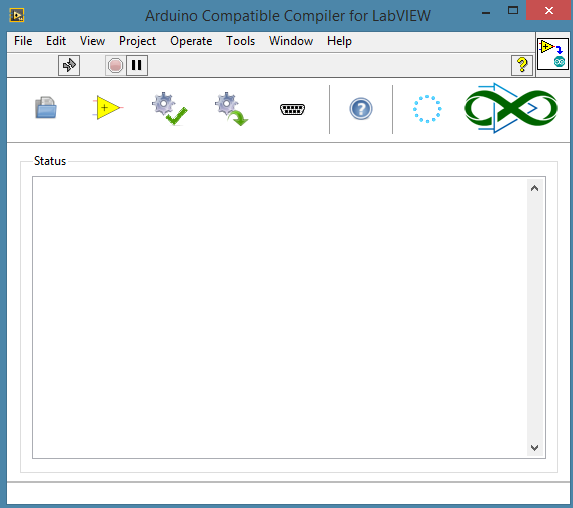Show Context Help with yellow question mark
The height and width of the screenshot is (508, 573).
(x=522, y=65)
